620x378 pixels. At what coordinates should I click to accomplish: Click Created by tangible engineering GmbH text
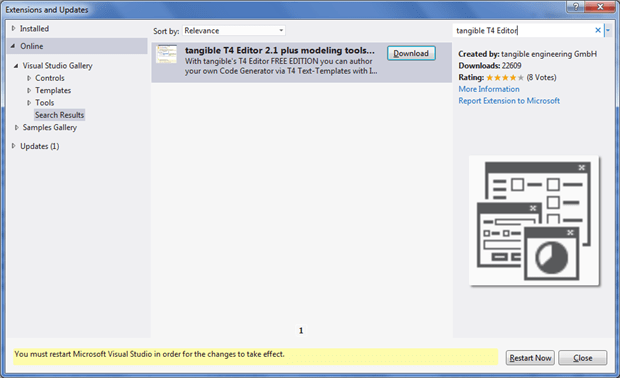527,54
